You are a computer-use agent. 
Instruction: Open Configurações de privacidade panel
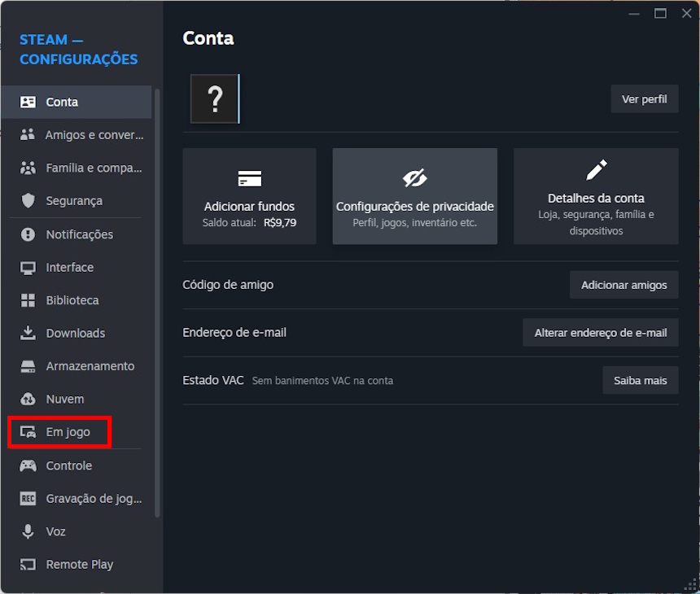point(414,196)
